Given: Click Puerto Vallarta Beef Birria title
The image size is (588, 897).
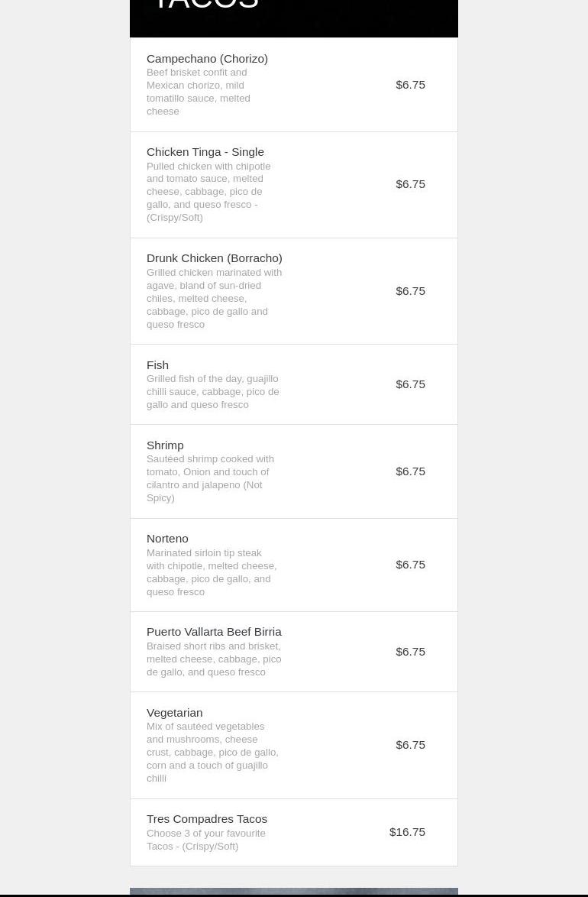Looking at the screenshot, I should pos(214,632).
